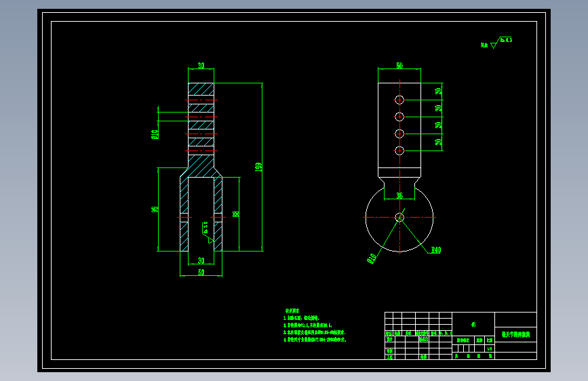The height and width of the screenshot is (381, 588).
Task: Click technical requirement note line 1
Action: 302,318
